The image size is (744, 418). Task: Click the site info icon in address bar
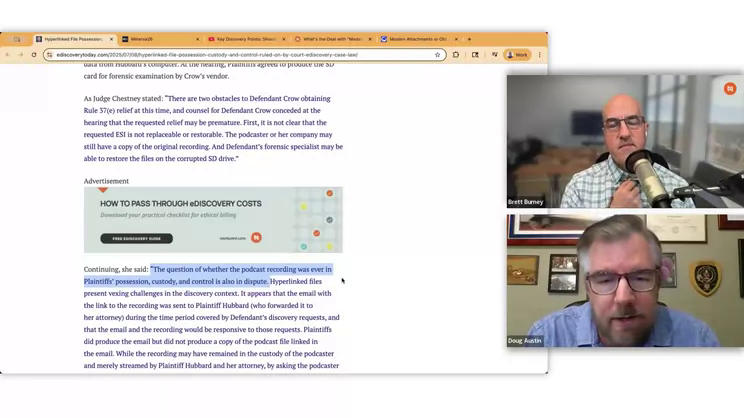tap(50, 55)
